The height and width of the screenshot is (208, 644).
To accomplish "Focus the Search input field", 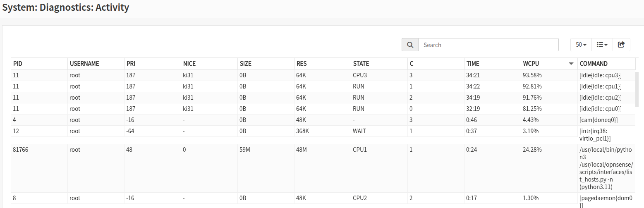I will point(488,45).
